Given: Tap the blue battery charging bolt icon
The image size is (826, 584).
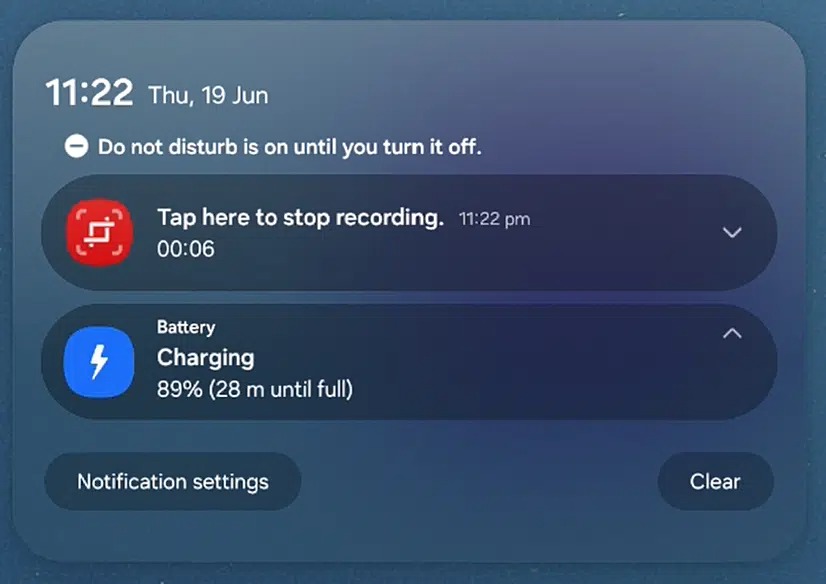Looking at the screenshot, I should 99,362.
